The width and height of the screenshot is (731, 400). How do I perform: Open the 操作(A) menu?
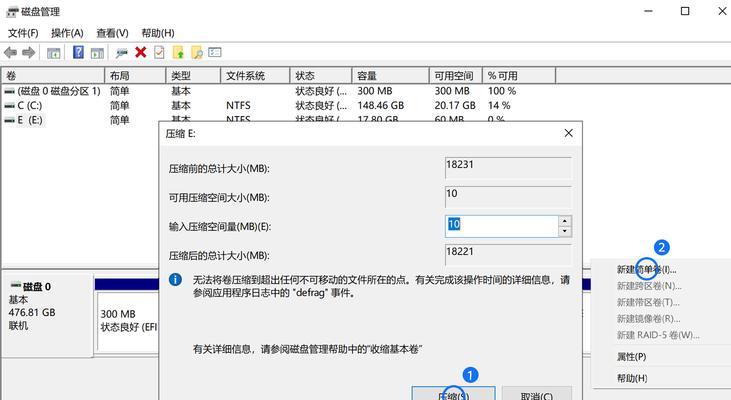click(x=67, y=33)
